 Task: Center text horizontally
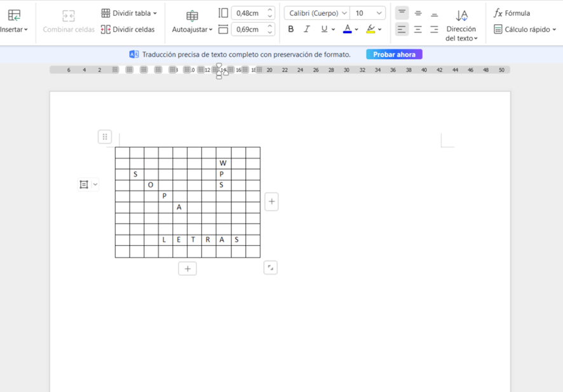pos(418,29)
